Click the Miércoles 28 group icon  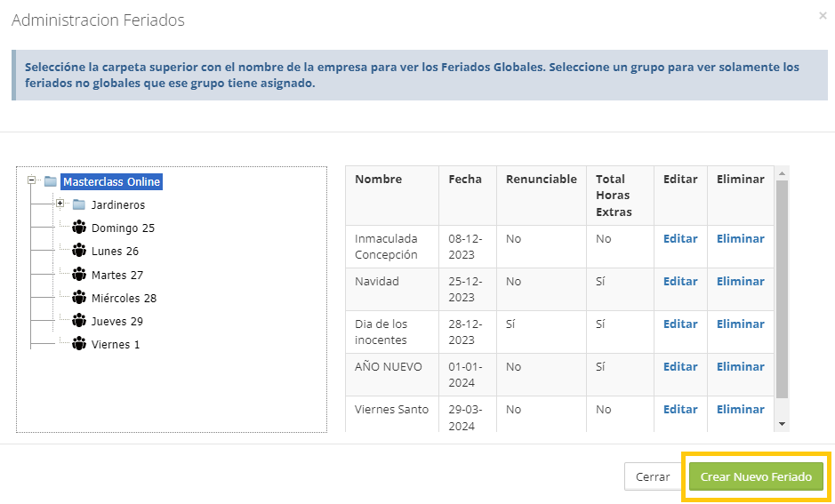point(79,298)
